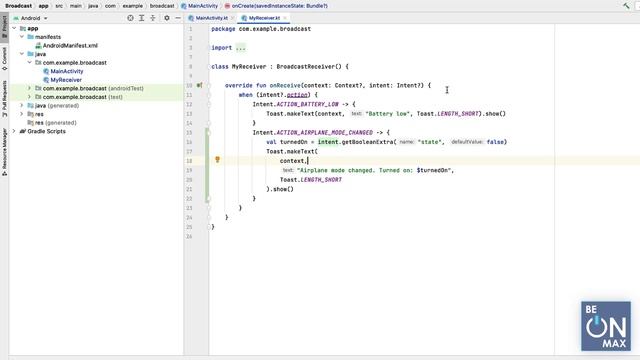Image resolution: width=640 pixels, height=360 pixels.
Task: Click ACTION_BATTERY_LOW in the code
Action: click(x=307, y=104)
